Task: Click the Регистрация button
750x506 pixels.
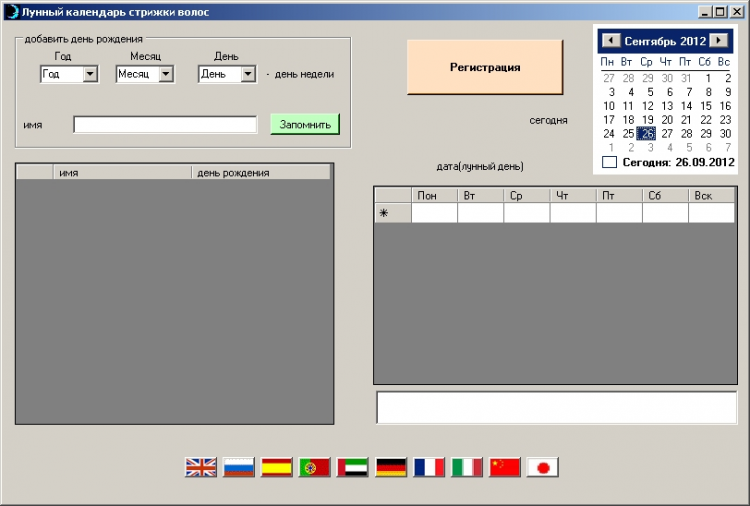Action: (x=485, y=67)
